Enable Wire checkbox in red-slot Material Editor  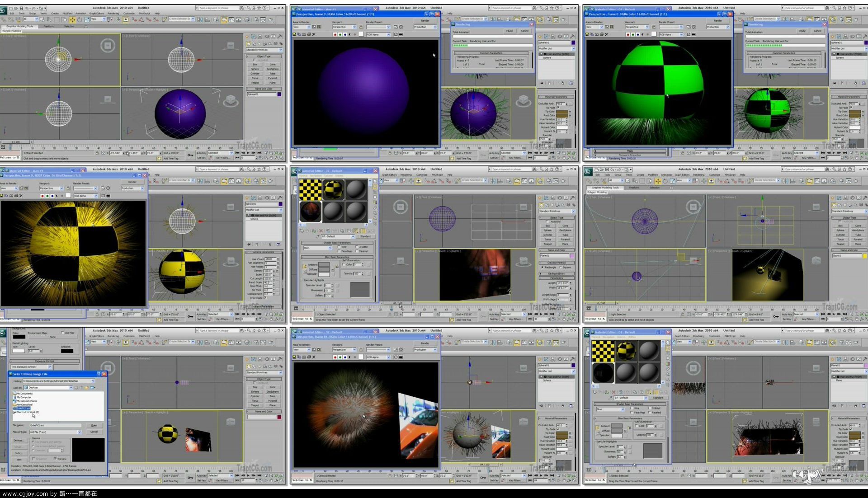tap(339, 247)
